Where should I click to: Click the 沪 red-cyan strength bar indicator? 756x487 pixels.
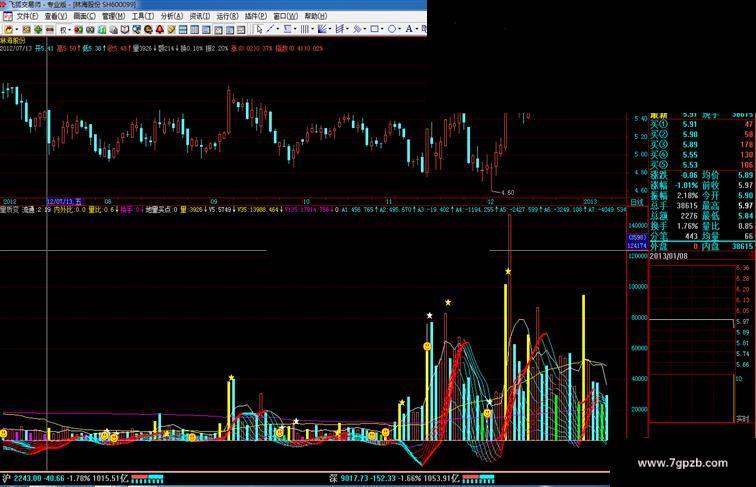148,479
